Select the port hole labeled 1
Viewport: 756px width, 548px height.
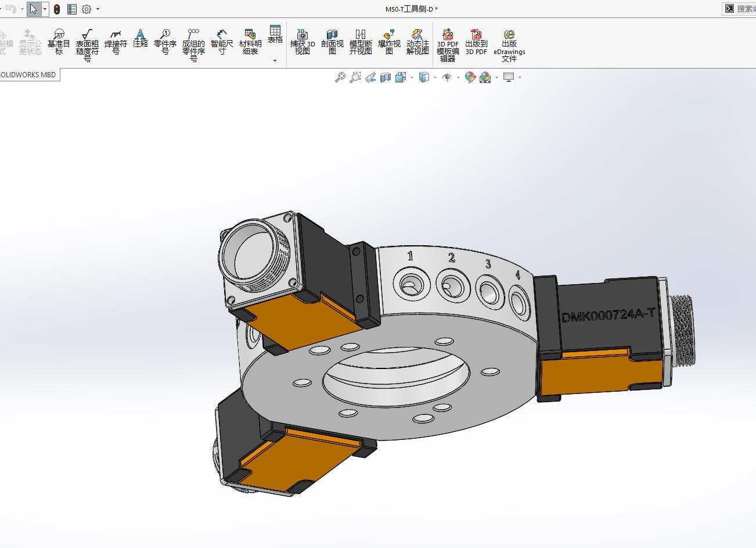411,285
